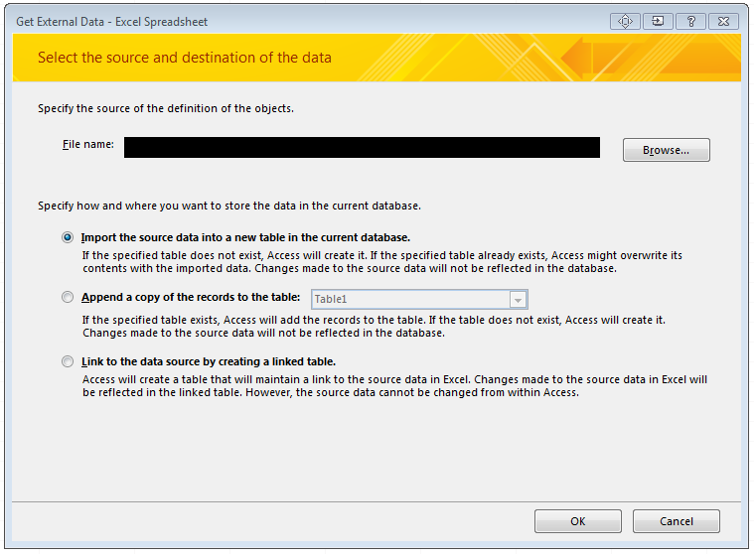This screenshot has height=555, width=756.
Task: Click the 'Link to the data source' label text
Action: pyautogui.click(x=209, y=361)
